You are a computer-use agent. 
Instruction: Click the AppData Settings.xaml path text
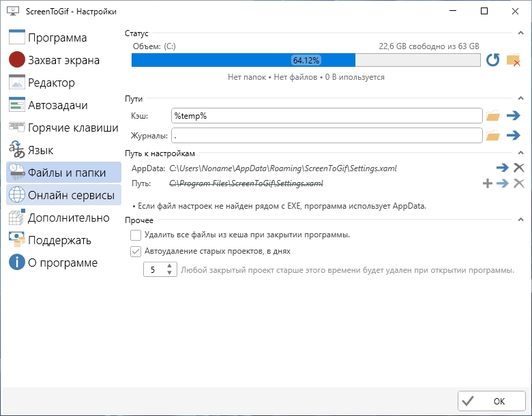pyautogui.click(x=283, y=168)
